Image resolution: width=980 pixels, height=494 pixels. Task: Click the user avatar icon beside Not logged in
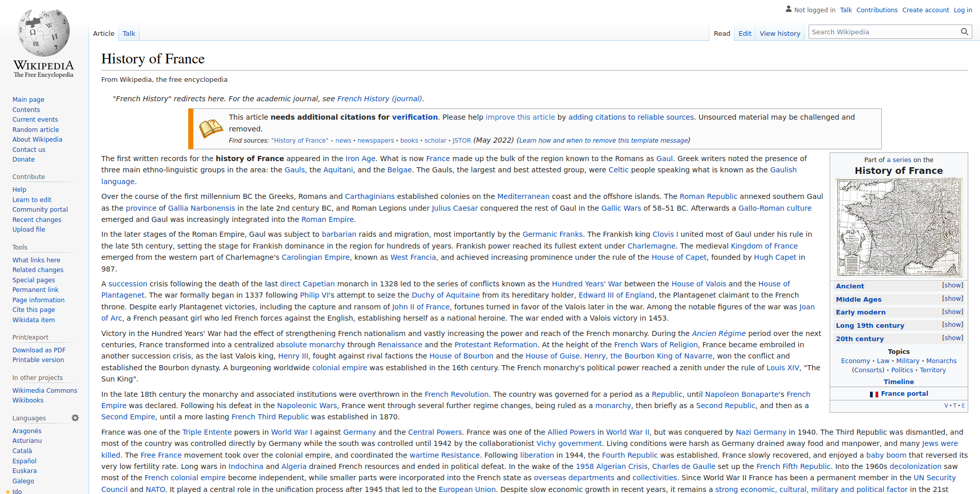click(789, 9)
